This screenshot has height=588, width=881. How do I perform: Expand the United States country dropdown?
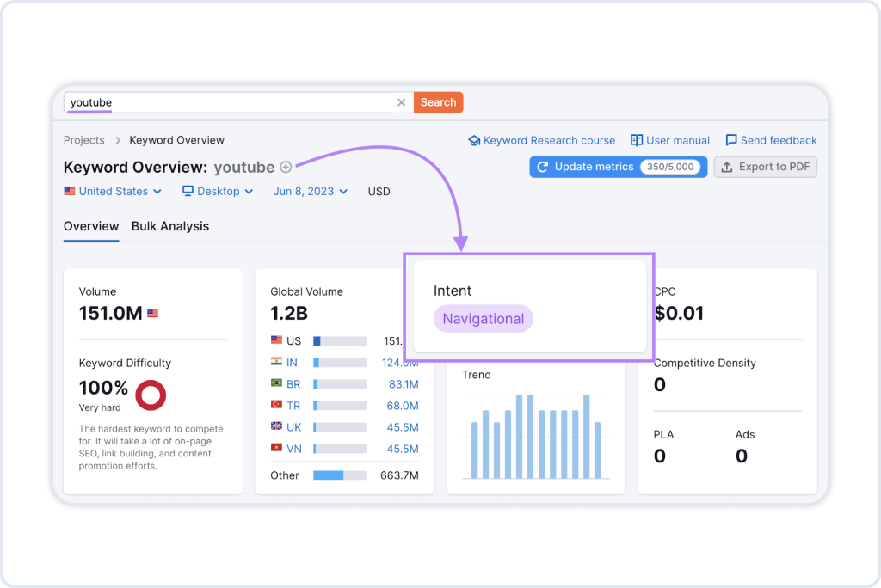[x=113, y=192]
